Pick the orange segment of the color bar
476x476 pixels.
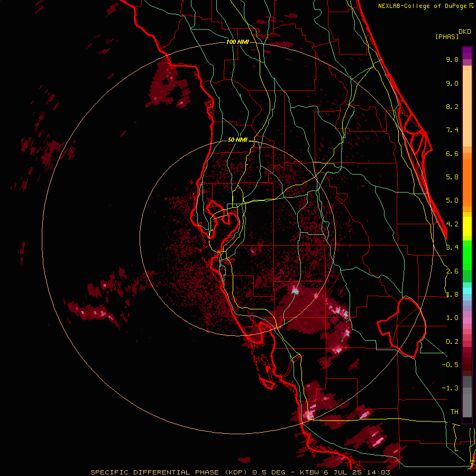467,179
